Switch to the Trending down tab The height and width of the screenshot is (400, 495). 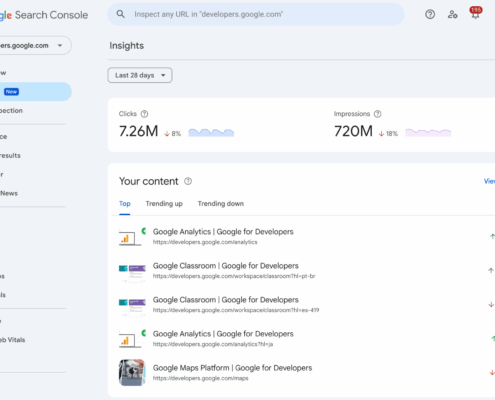(221, 204)
